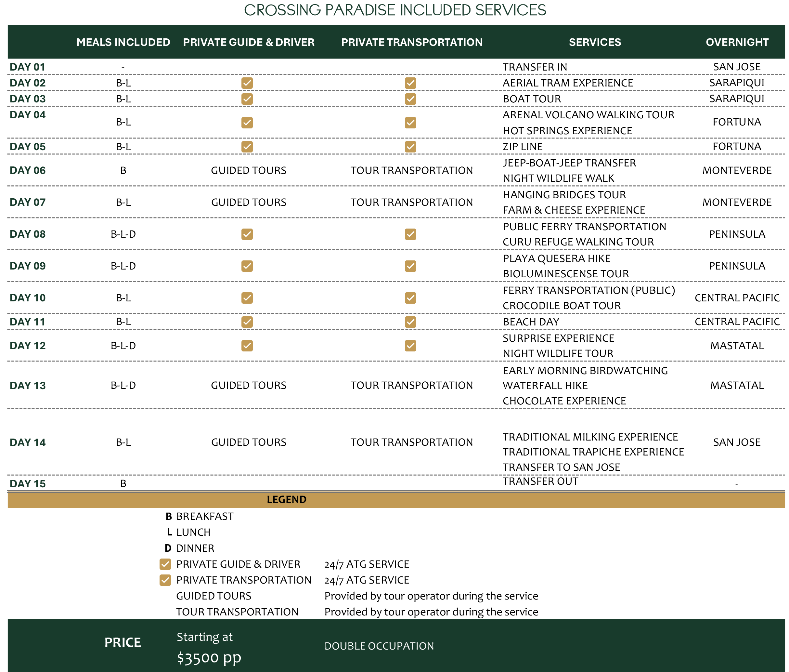Click Day 05 private transportation checkmark
The width and height of the screenshot is (789, 672).
point(410,147)
